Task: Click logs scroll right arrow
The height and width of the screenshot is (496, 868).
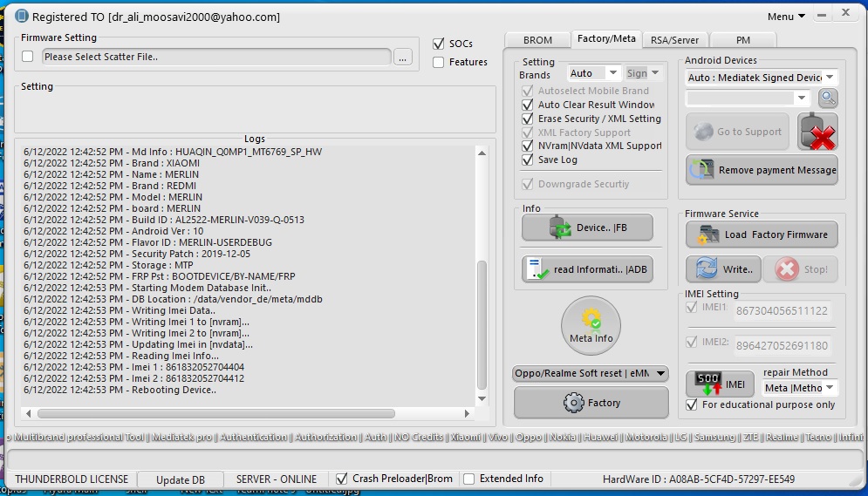Action: (467, 413)
